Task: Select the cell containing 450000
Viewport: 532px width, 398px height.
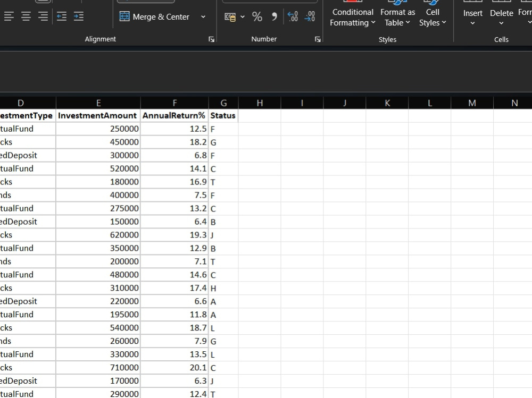Action: [98, 142]
